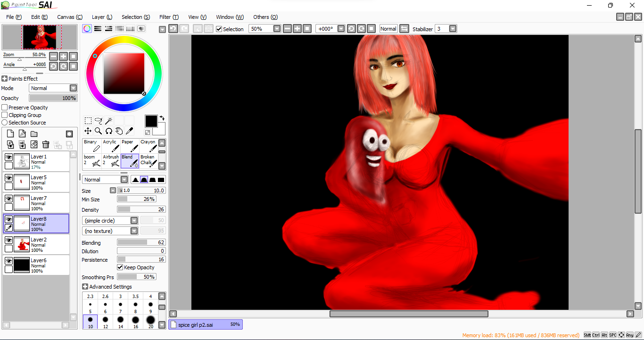
Task: Open the Selection menu
Action: point(136,17)
